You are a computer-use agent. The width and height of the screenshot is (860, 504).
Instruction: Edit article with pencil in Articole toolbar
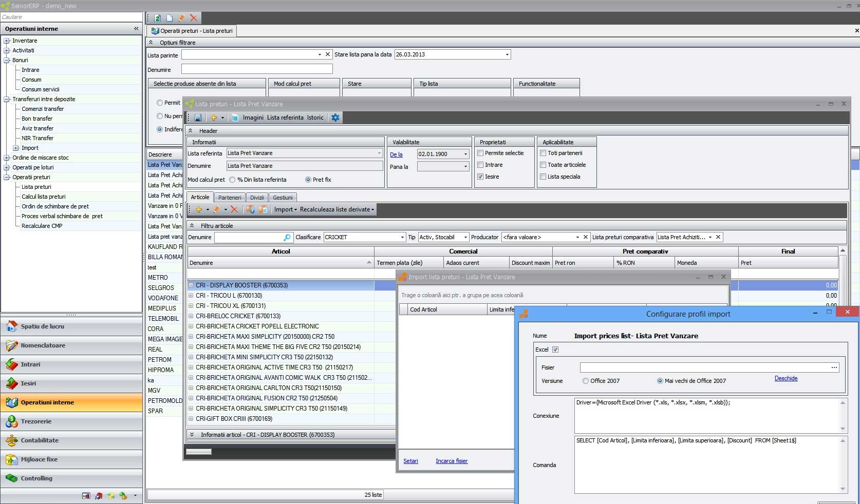(217, 209)
